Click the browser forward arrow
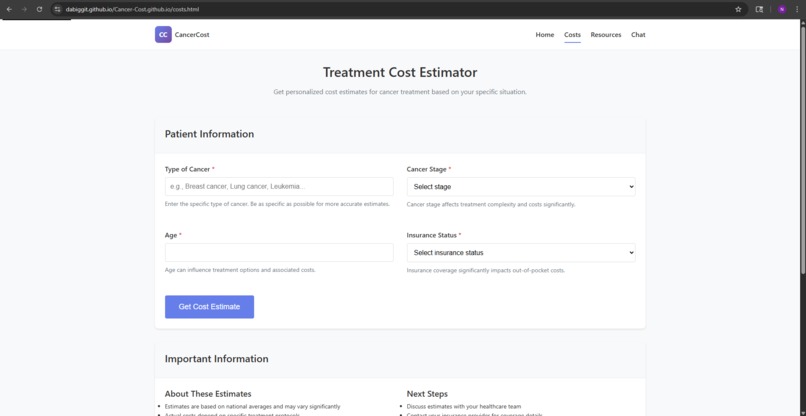This screenshot has width=806, height=416. click(24, 9)
